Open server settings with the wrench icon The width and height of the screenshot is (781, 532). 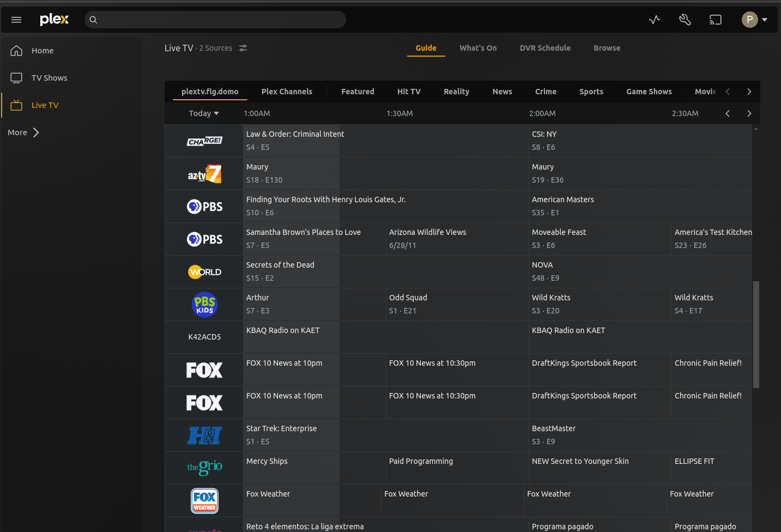(685, 19)
